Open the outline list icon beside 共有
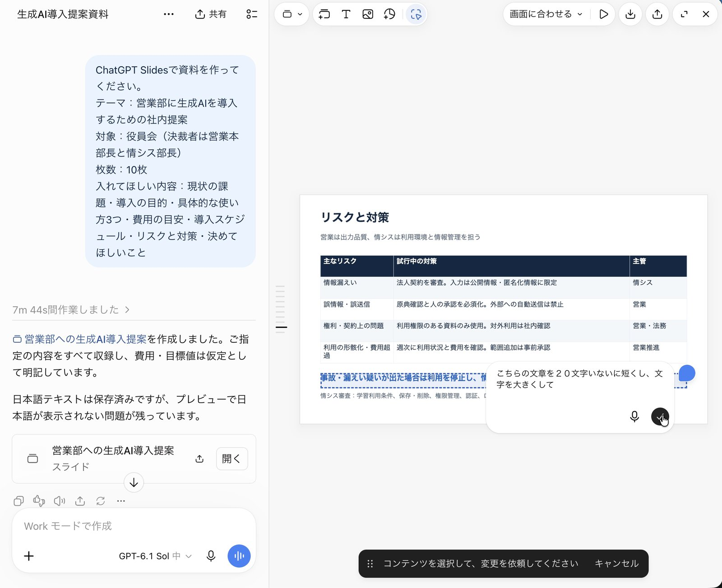 click(x=252, y=14)
